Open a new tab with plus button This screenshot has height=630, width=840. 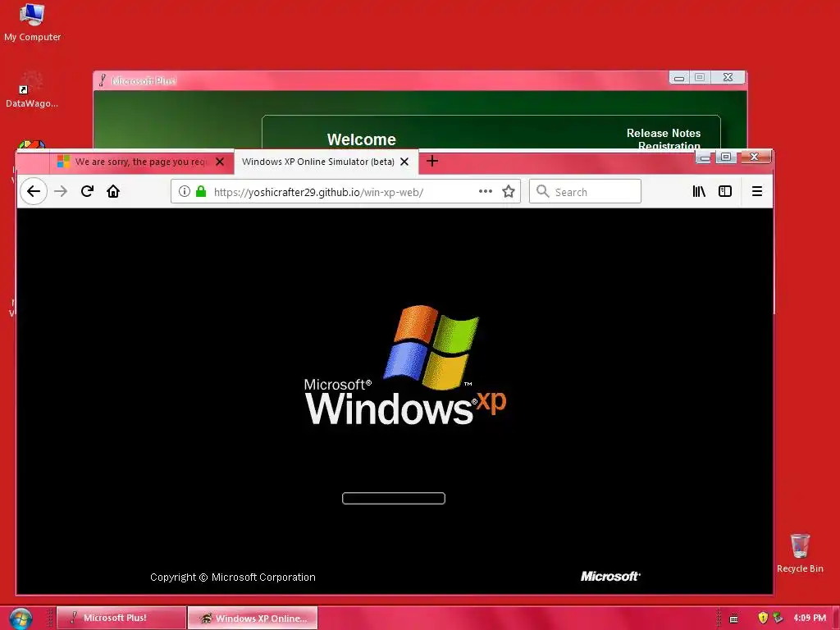tap(432, 162)
